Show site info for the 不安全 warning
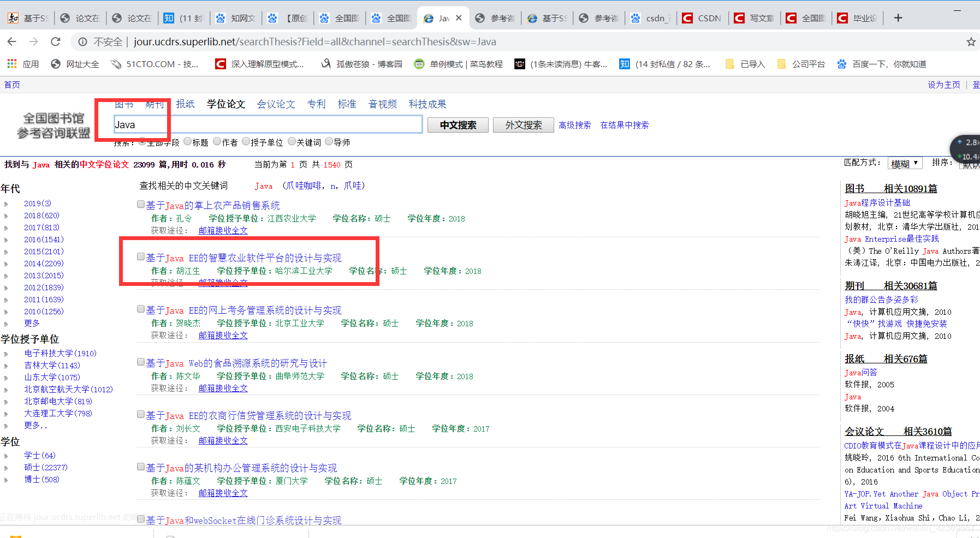980x538 pixels. pos(100,41)
